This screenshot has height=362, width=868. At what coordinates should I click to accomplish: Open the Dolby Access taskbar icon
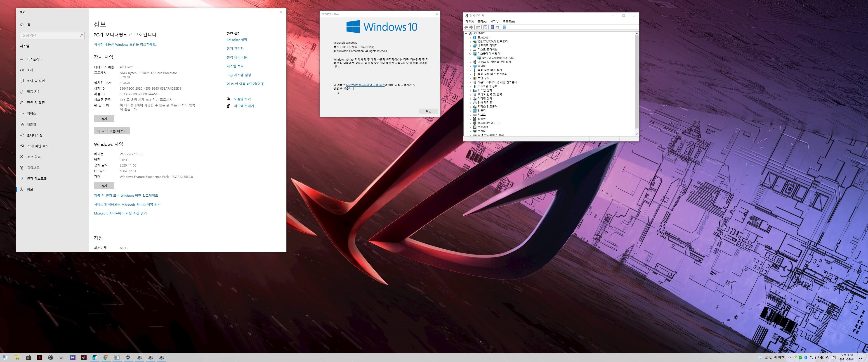coord(73,358)
